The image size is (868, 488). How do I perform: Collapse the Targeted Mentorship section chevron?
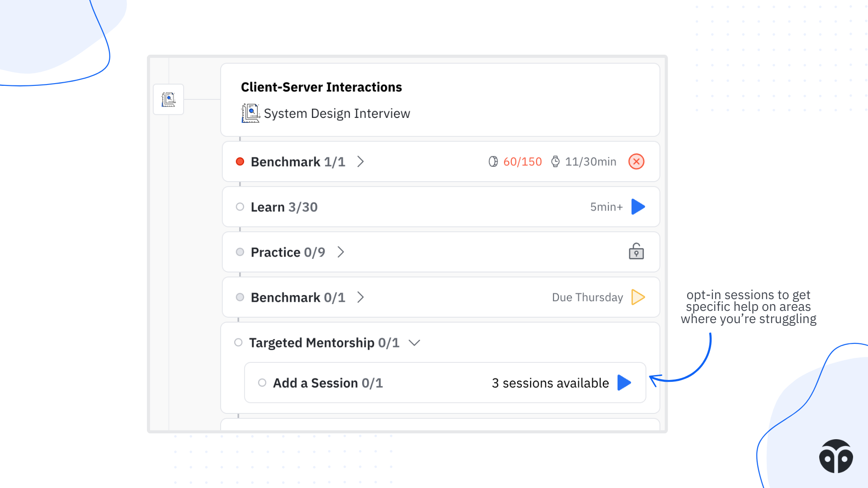pyautogui.click(x=414, y=343)
